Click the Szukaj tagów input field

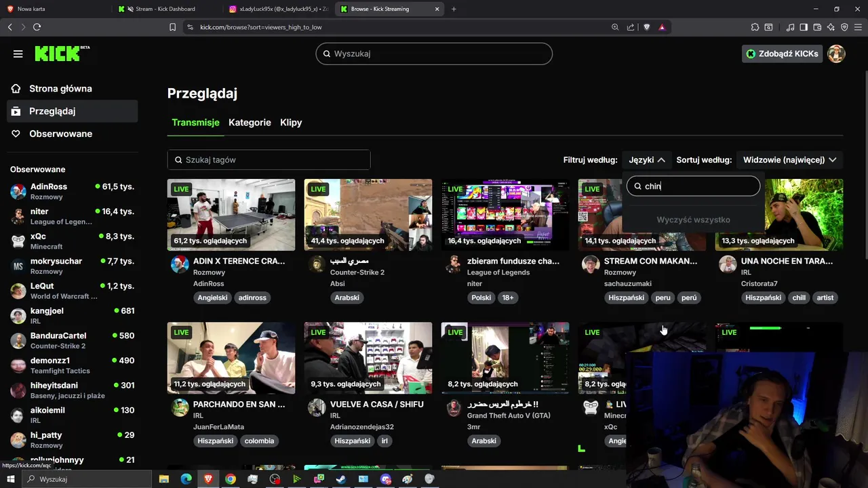269,160
